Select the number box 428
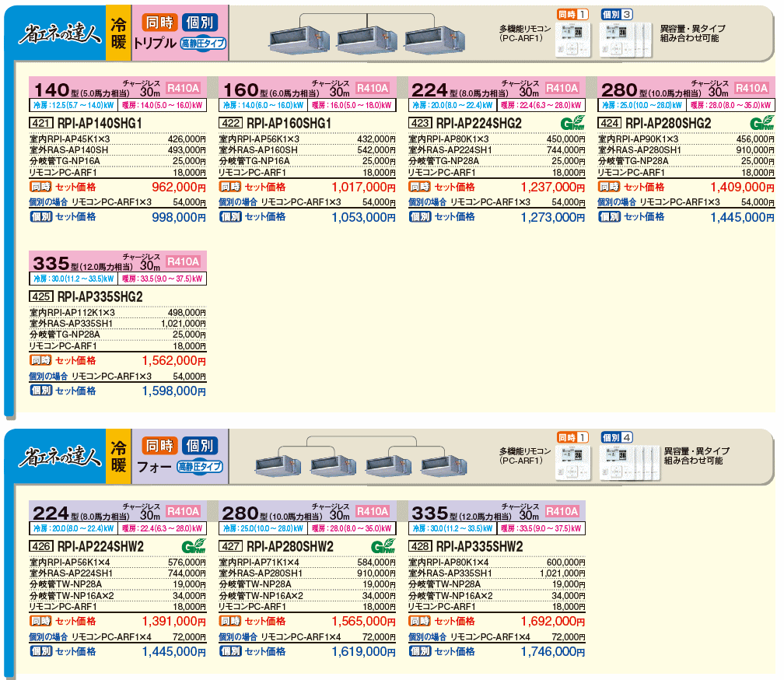 pyautogui.click(x=420, y=546)
